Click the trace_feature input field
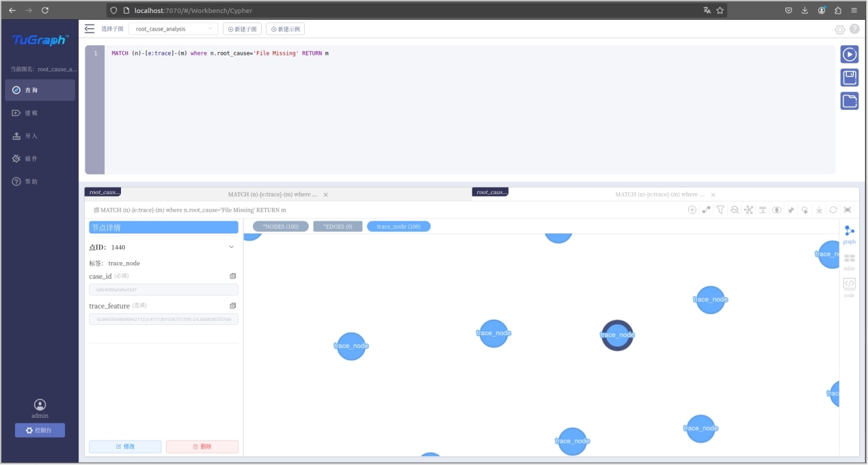868x465 pixels. coord(163,319)
